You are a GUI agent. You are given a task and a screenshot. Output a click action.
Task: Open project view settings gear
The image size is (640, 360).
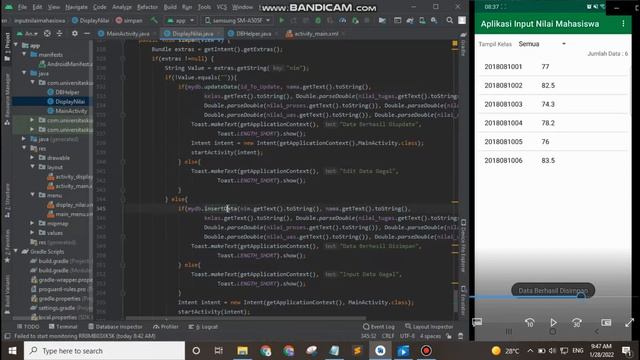75,33
